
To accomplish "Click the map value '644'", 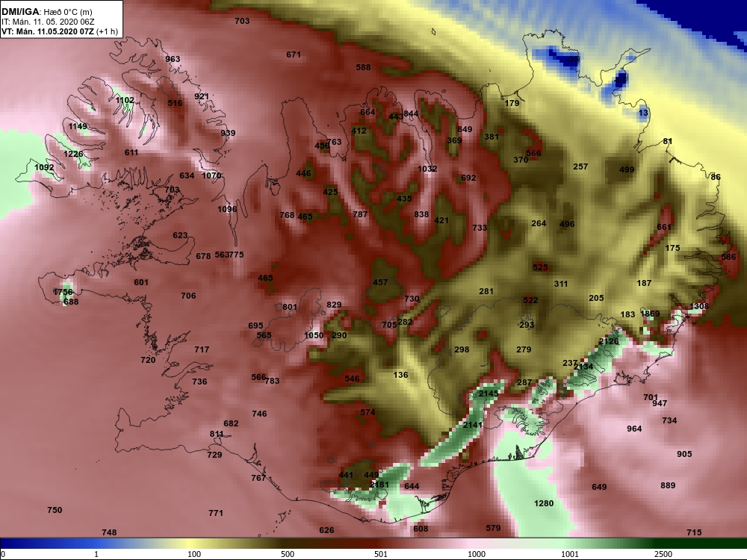I will point(412,486).
